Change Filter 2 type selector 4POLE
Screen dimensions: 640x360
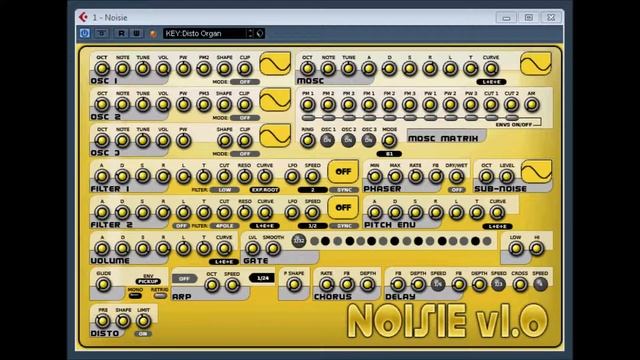[224, 226]
